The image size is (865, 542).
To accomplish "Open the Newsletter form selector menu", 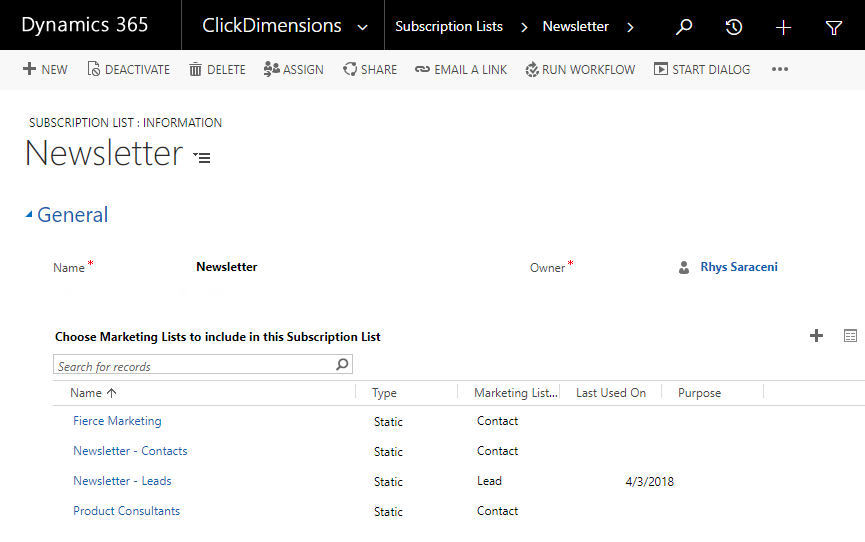I will pos(202,158).
